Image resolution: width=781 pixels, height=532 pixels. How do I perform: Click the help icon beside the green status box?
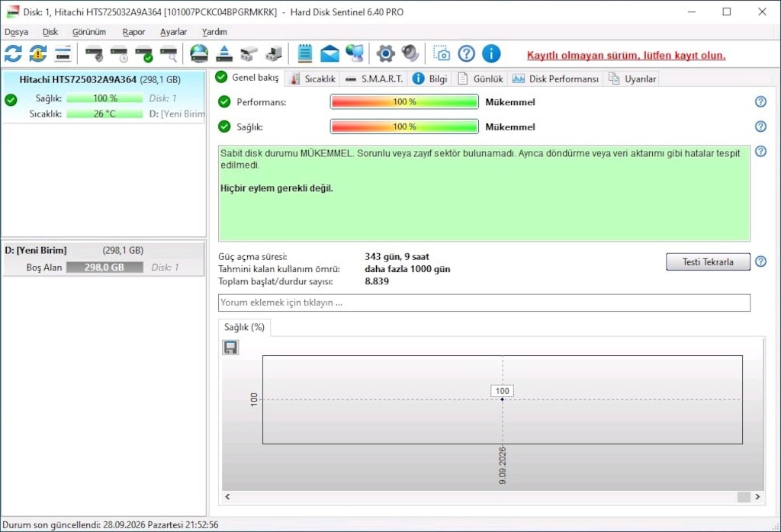[760, 151]
